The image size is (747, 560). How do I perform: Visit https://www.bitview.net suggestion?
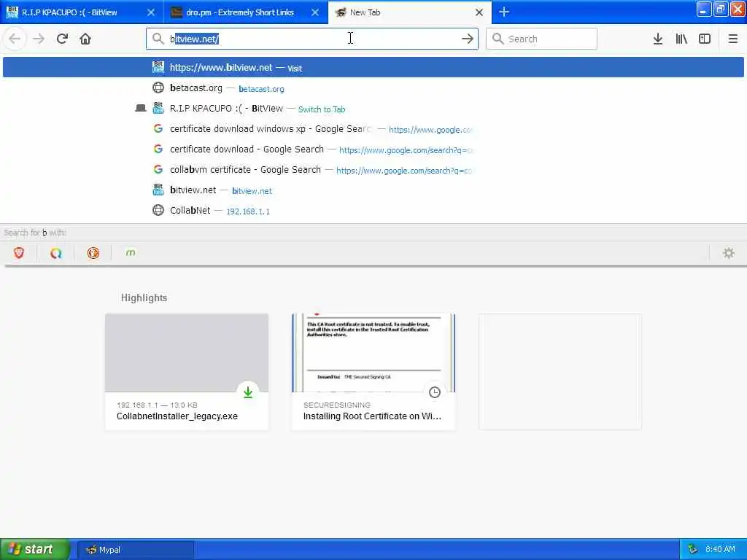(x=373, y=67)
